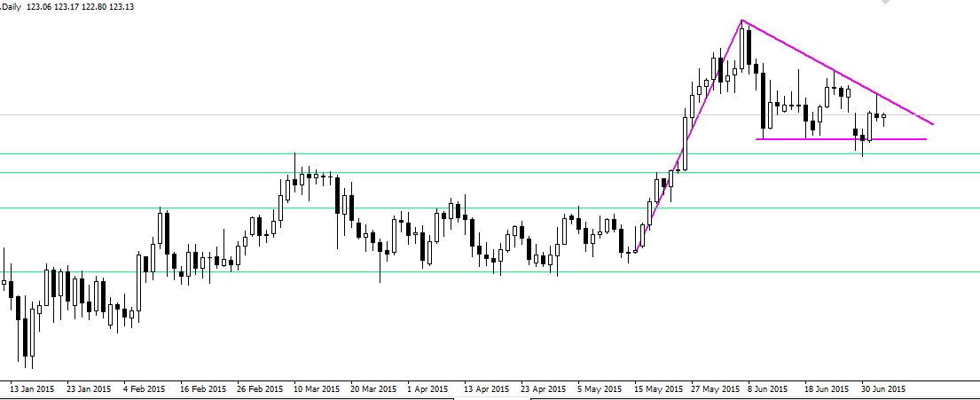The height and width of the screenshot is (400, 980).
Task: Click the high price value 123.17
Action: tap(65, 7)
